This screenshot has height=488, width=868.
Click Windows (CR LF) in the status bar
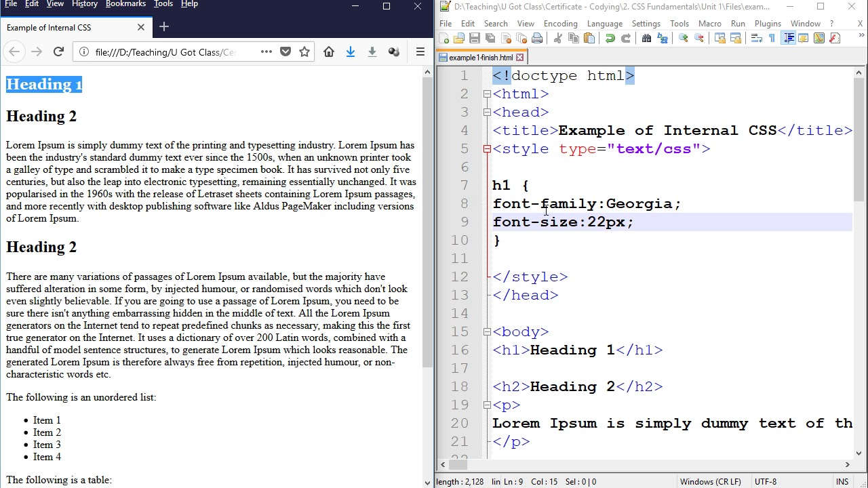[x=710, y=482]
